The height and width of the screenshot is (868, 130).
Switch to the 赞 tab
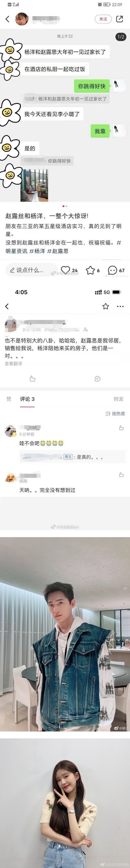[9, 399]
